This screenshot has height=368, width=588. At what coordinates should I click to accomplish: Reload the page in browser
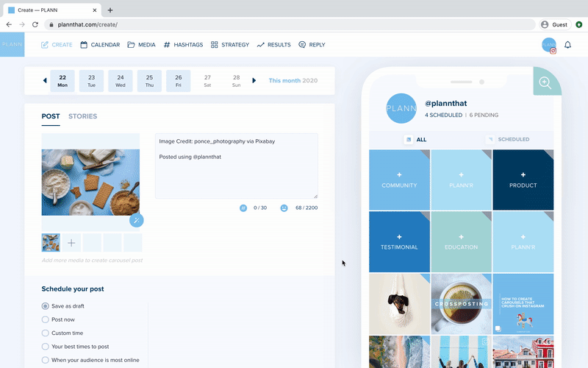point(35,24)
